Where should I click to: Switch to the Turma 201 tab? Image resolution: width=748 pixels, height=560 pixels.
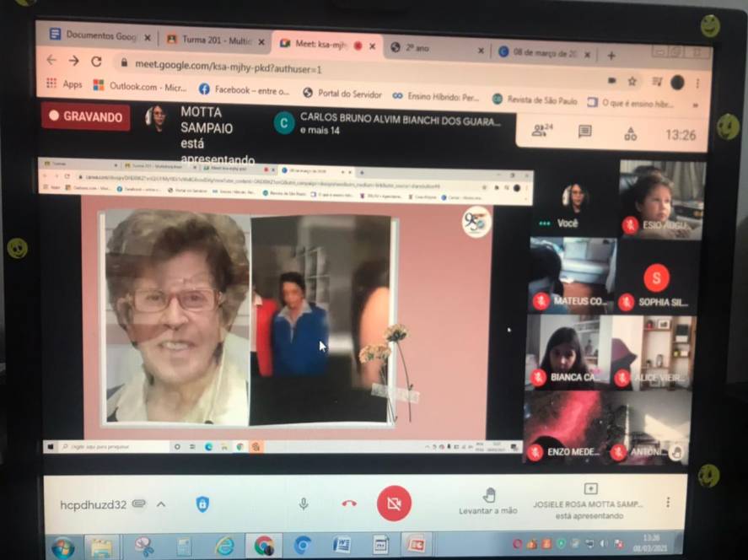pyautogui.click(x=209, y=40)
